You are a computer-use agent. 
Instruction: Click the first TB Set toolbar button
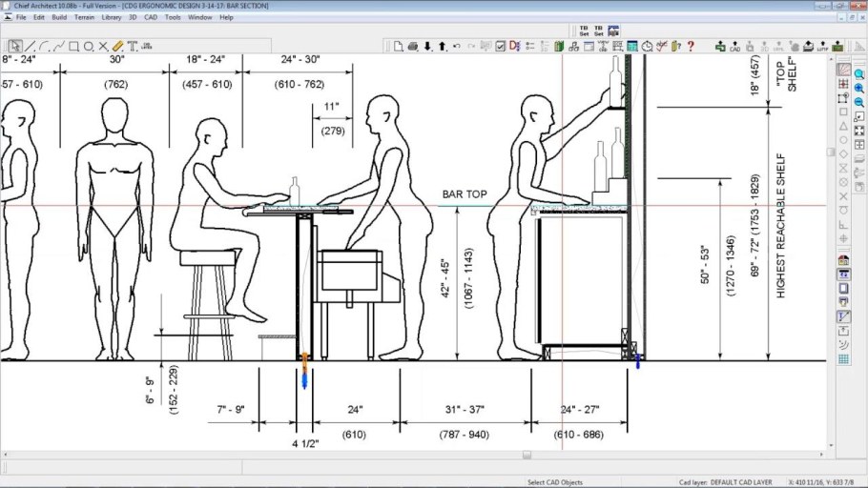584,30
